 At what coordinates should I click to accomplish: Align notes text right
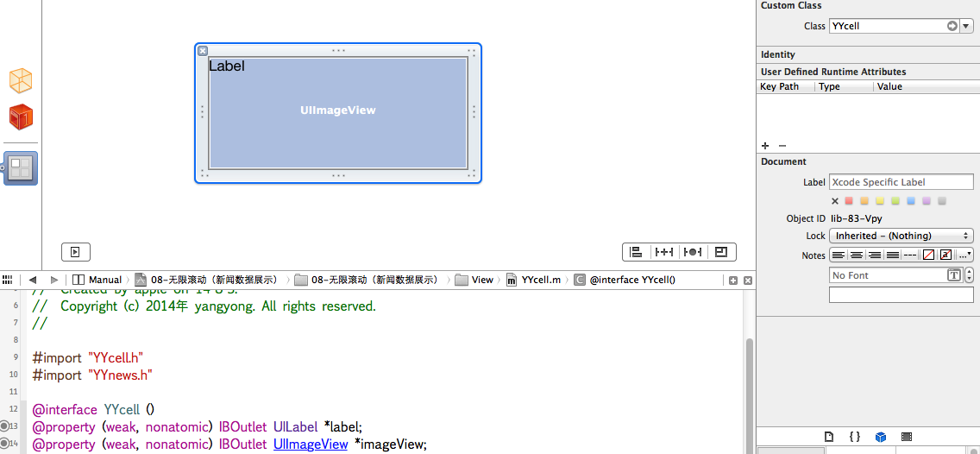click(x=875, y=255)
